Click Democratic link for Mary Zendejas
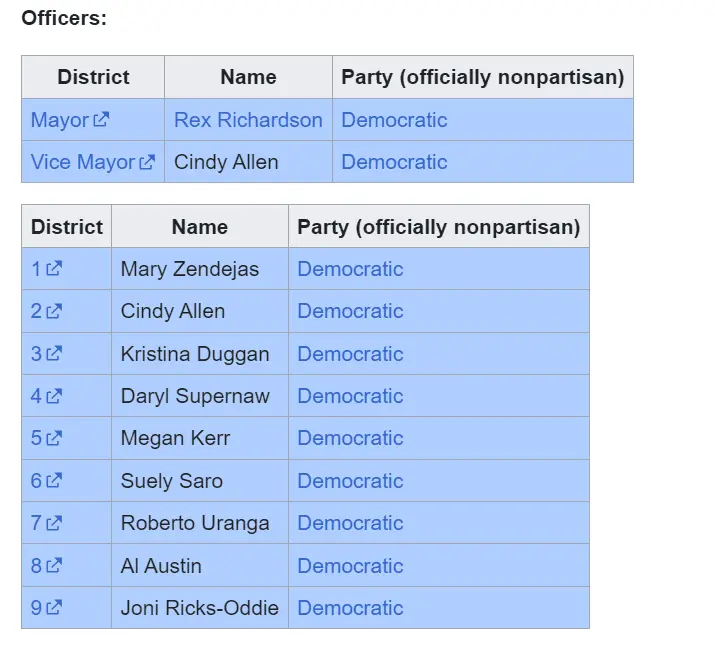The image size is (715, 662). [x=350, y=269]
